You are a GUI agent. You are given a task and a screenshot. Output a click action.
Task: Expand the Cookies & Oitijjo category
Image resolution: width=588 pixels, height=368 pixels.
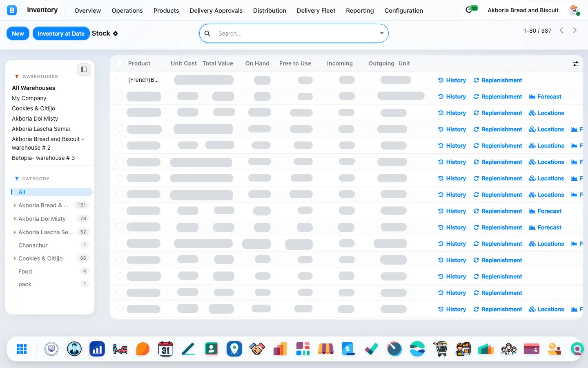15,258
